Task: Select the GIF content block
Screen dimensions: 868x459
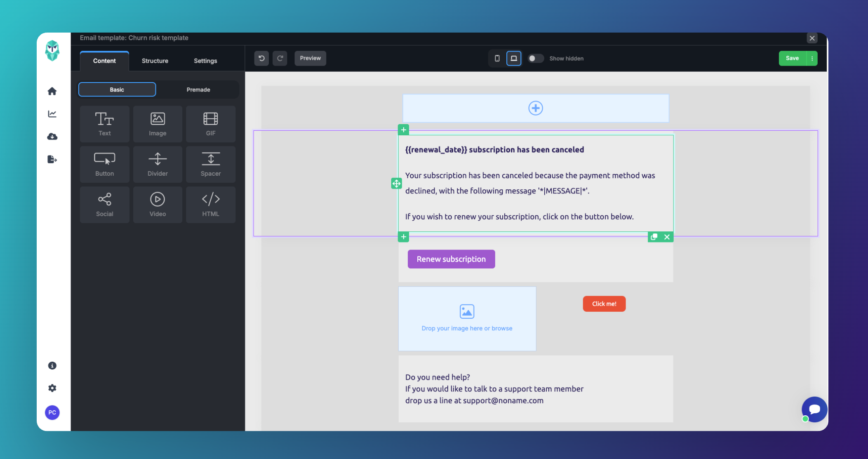Action: click(x=210, y=124)
